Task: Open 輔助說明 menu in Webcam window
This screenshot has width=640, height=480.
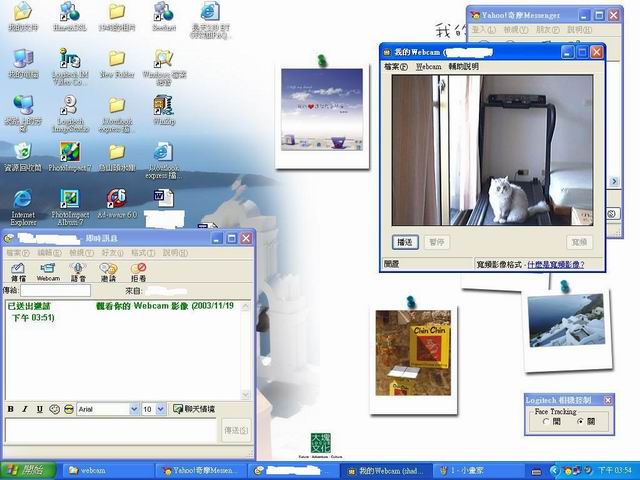Action: [x=463, y=67]
